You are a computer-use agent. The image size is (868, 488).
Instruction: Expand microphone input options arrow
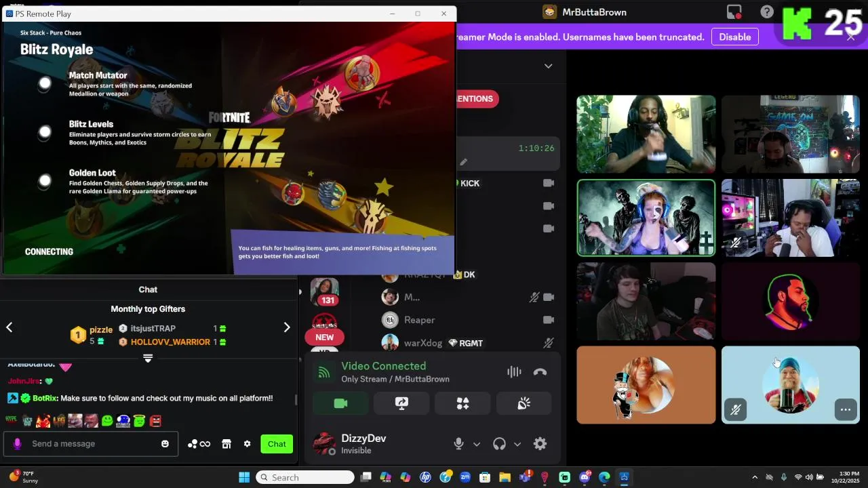point(477,444)
